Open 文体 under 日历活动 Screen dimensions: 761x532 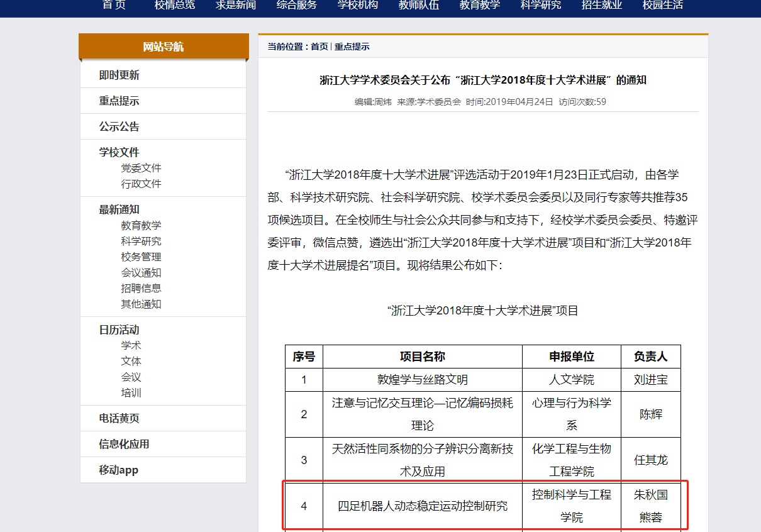tap(131, 361)
